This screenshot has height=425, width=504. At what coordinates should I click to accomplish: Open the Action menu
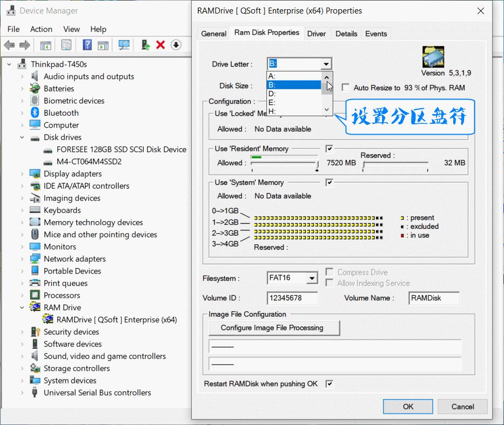41,29
